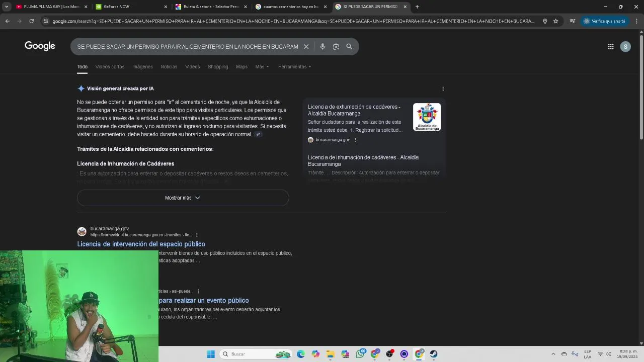Open Steam from the taskbar
The image size is (644, 362).
pyautogui.click(x=434, y=354)
